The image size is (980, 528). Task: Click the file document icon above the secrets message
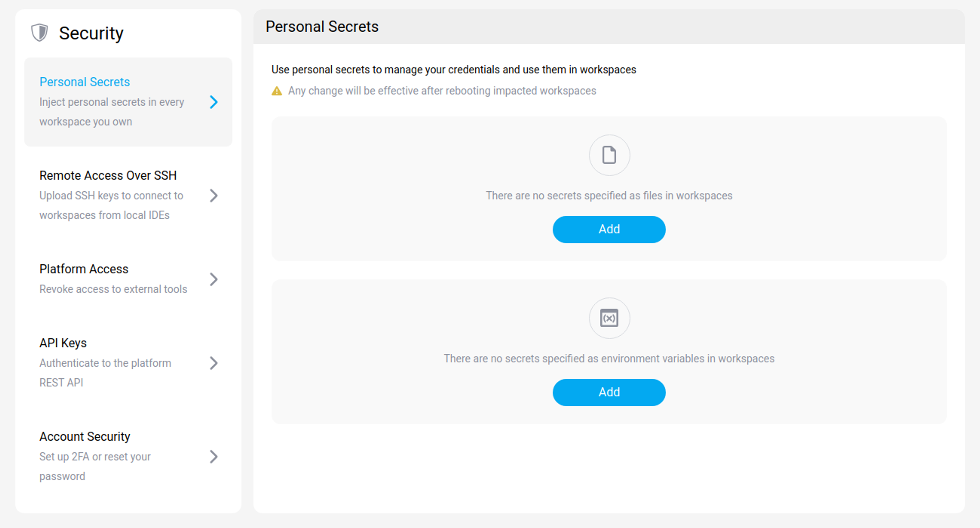tap(609, 155)
